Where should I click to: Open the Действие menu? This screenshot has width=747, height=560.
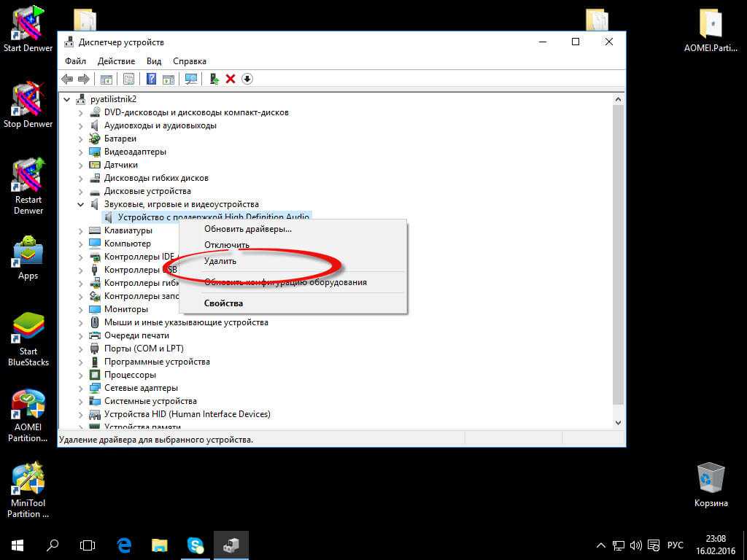coord(116,61)
